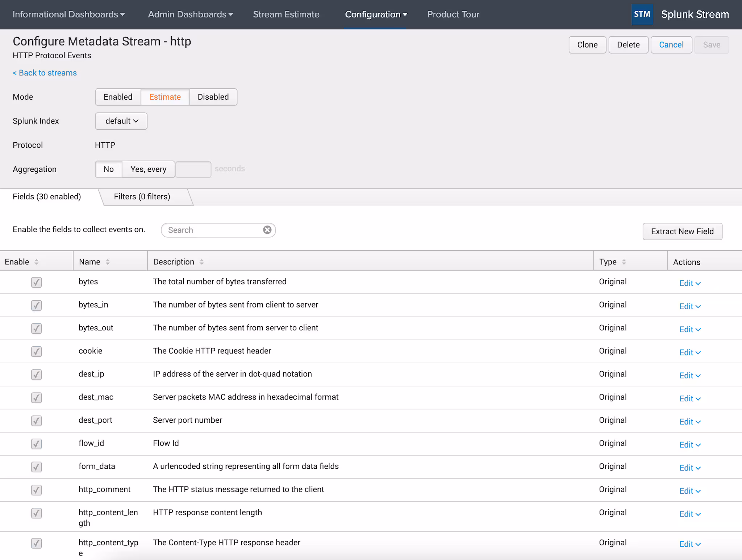This screenshot has width=742, height=560.
Task: Sort fields by the Name column sort icon
Action: point(108,262)
